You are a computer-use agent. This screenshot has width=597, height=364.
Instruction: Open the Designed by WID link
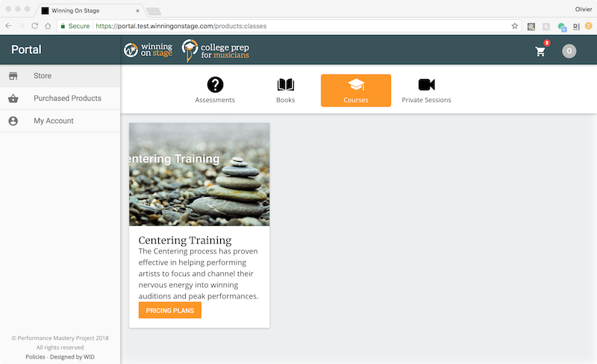pos(72,357)
